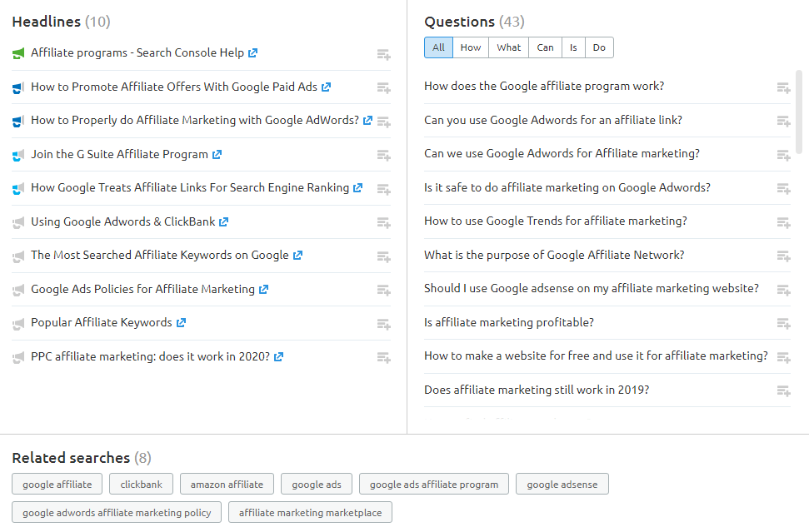
Task: Click add-to-list icon for 'Affiliate programs - Search Console Help'
Action: (383, 54)
